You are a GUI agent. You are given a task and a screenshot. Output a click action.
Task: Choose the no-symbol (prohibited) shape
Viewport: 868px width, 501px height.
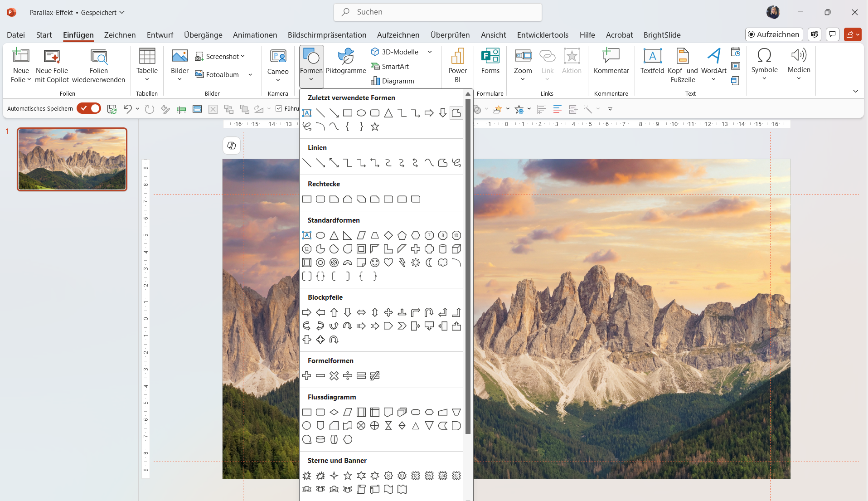point(334,263)
